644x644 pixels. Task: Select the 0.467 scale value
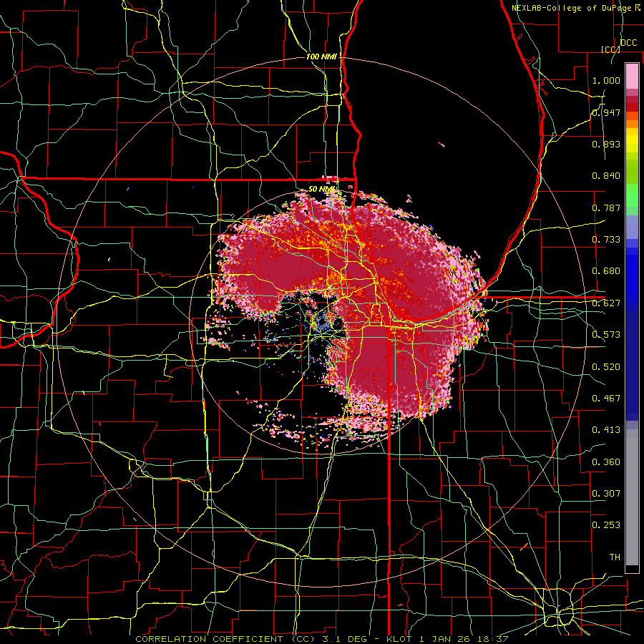click(x=606, y=399)
